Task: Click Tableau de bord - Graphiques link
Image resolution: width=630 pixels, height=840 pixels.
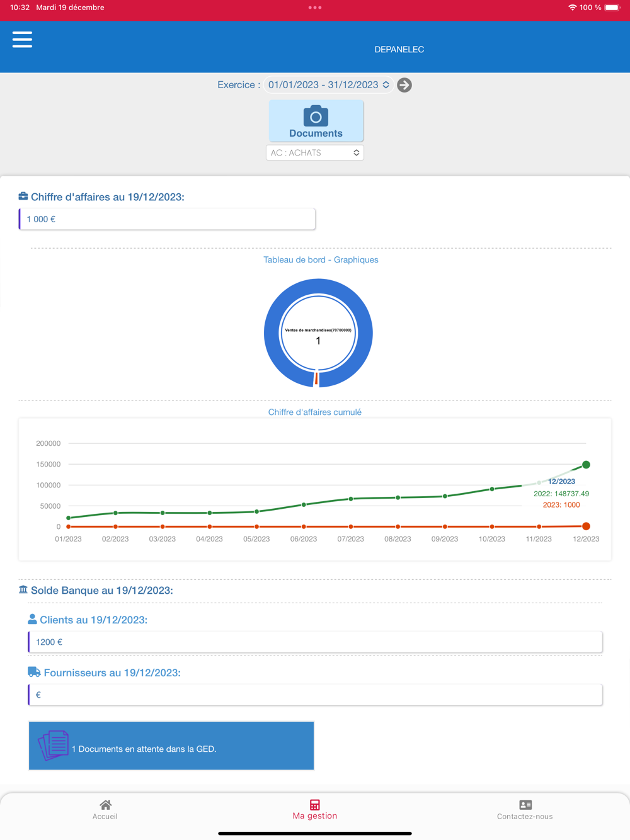Action: [321, 259]
